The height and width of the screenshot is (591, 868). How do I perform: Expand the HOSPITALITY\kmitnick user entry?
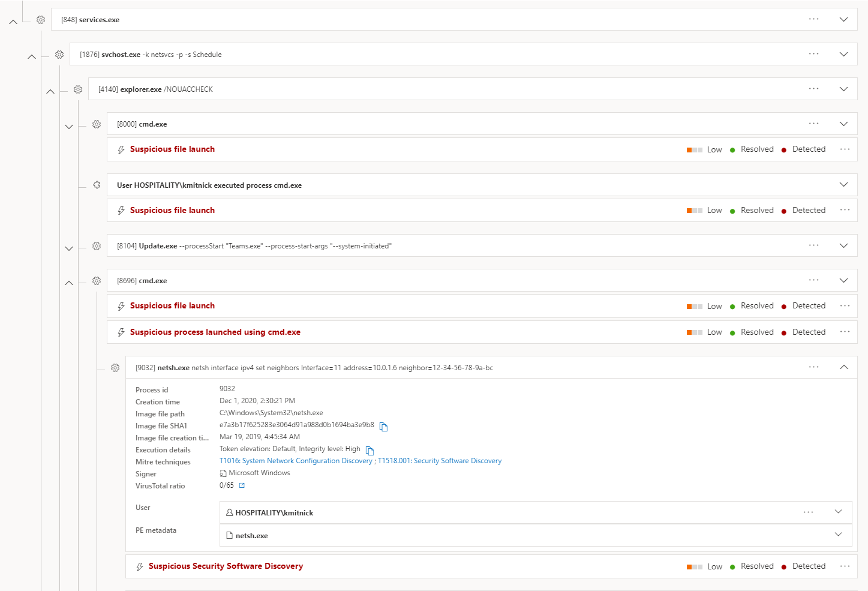[x=838, y=512]
